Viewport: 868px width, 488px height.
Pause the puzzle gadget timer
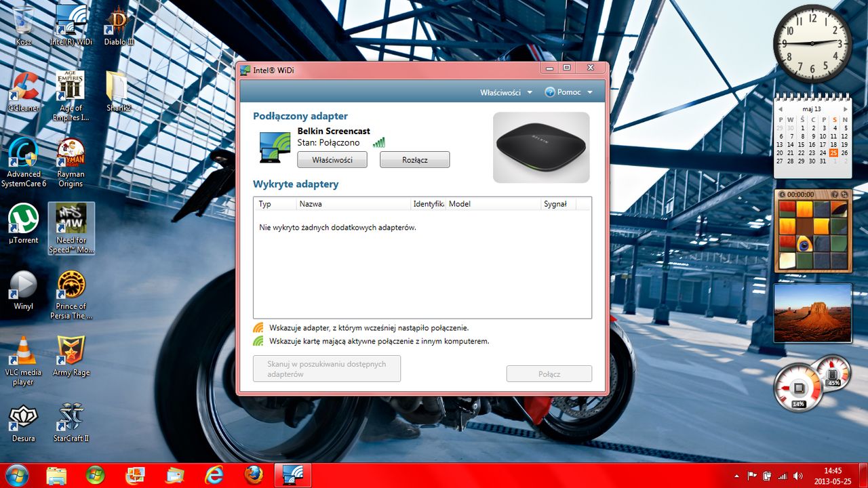pos(783,195)
